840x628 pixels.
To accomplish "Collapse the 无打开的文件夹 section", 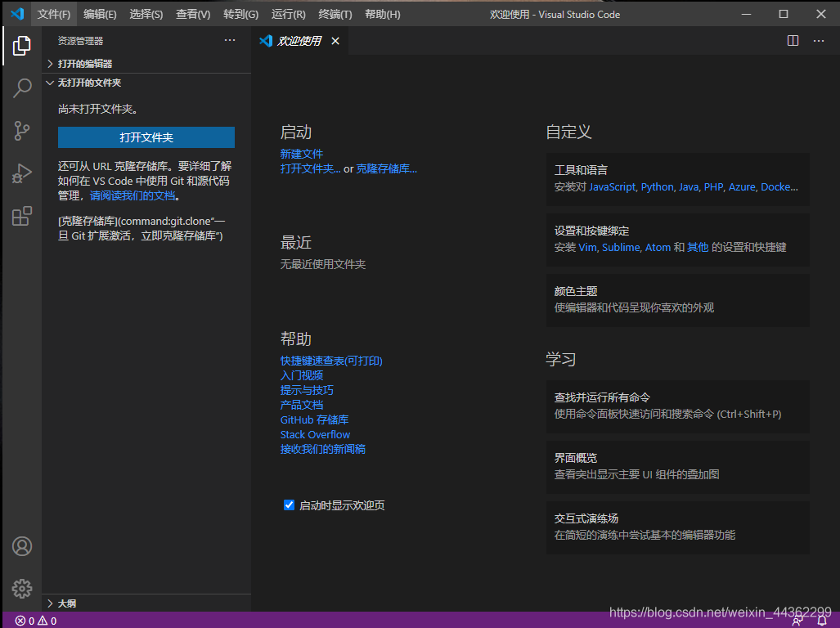I will (x=146, y=83).
